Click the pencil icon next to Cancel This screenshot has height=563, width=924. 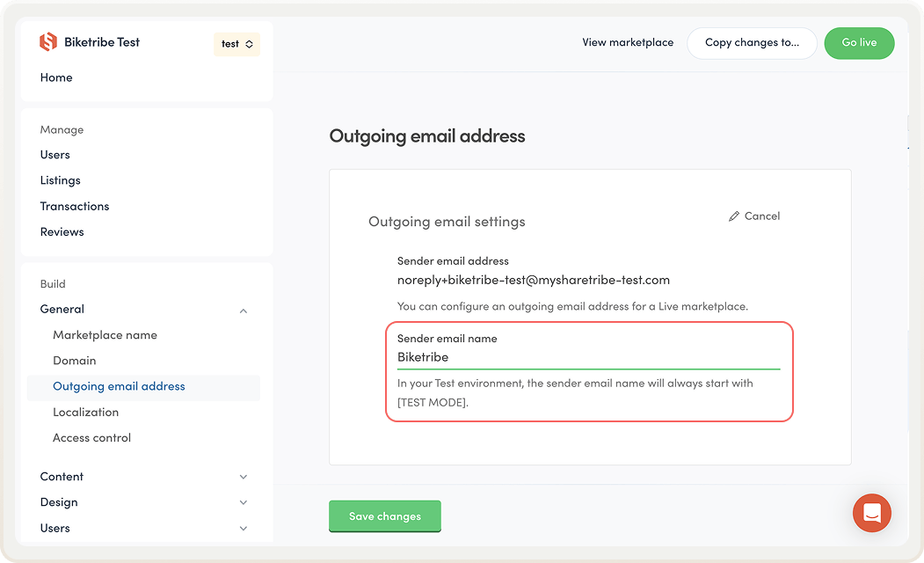[x=735, y=216]
